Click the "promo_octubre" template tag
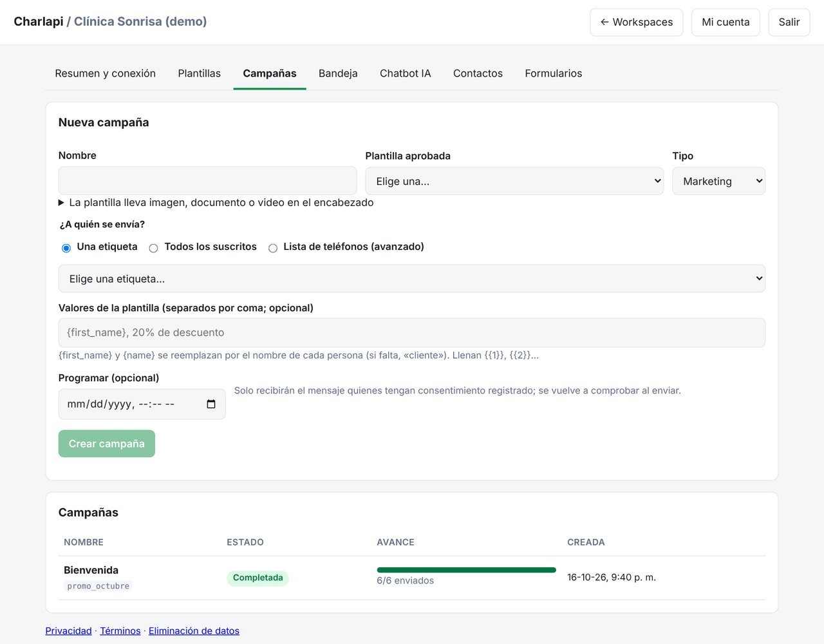824x644 pixels. click(x=98, y=586)
